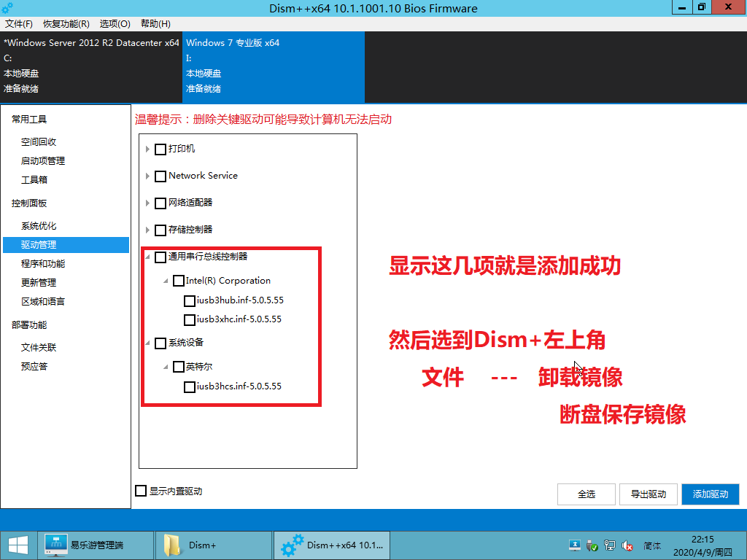
Task: Tick the iusb3xhc.inf-5.0.5.55 checkbox
Action: point(190,319)
